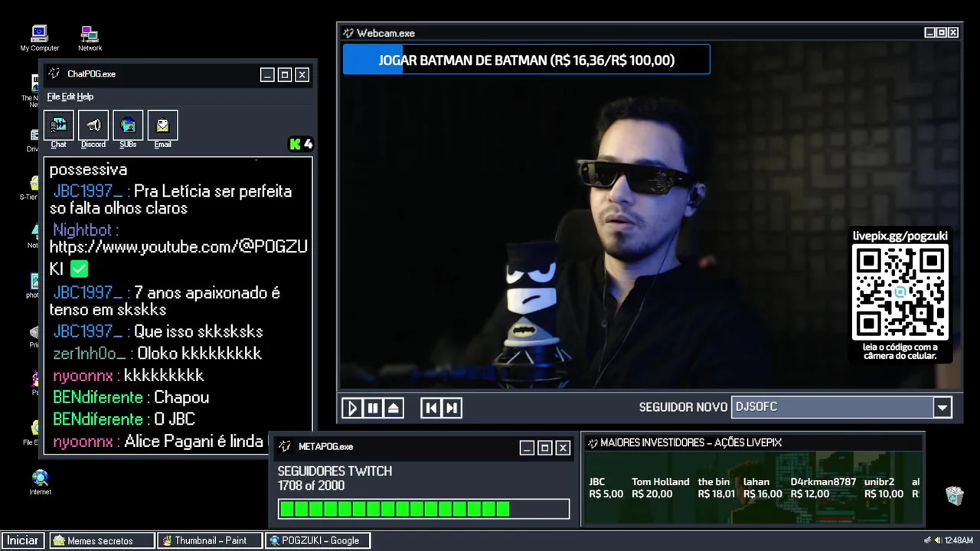980x551 pixels.
Task: Click JBC1997_ 'Que isso skksksks' message
Action: [158, 331]
